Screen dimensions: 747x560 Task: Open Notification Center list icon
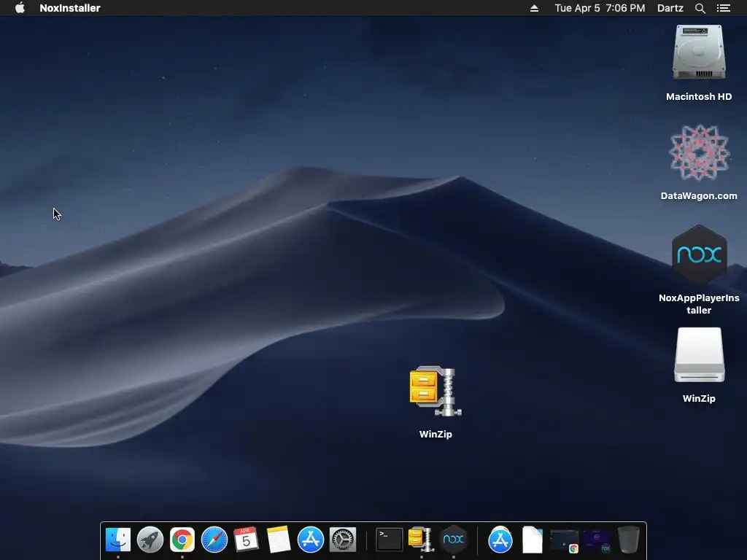coord(724,8)
